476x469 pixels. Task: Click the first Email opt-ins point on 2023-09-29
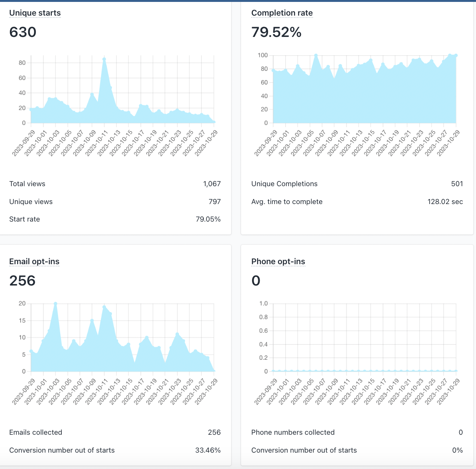click(31, 351)
